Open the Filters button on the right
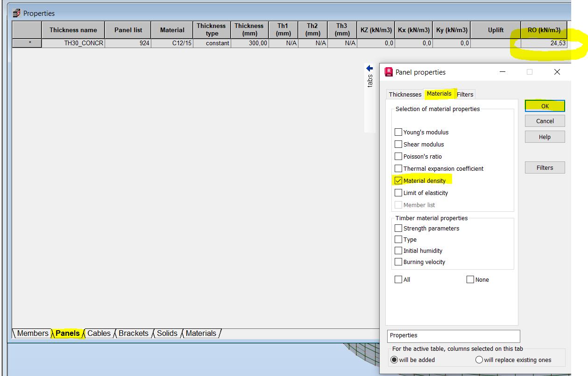588x376 pixels. click(x=545, y=167)
